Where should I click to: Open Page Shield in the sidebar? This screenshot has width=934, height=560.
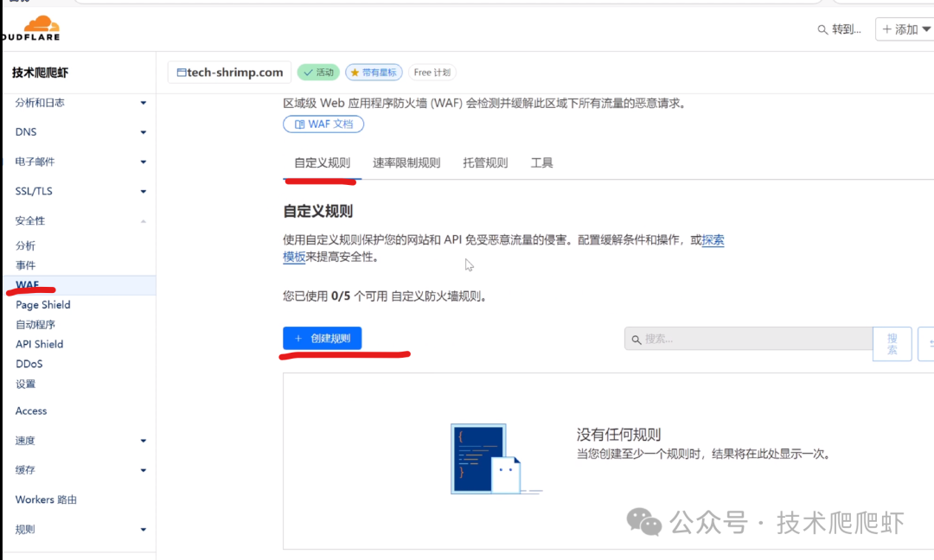(43, 305)
